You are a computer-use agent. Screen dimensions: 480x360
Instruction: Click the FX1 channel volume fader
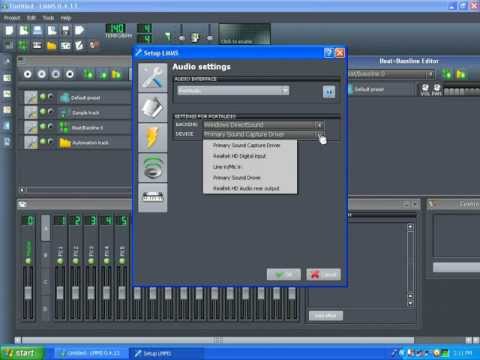click(60, 293)
